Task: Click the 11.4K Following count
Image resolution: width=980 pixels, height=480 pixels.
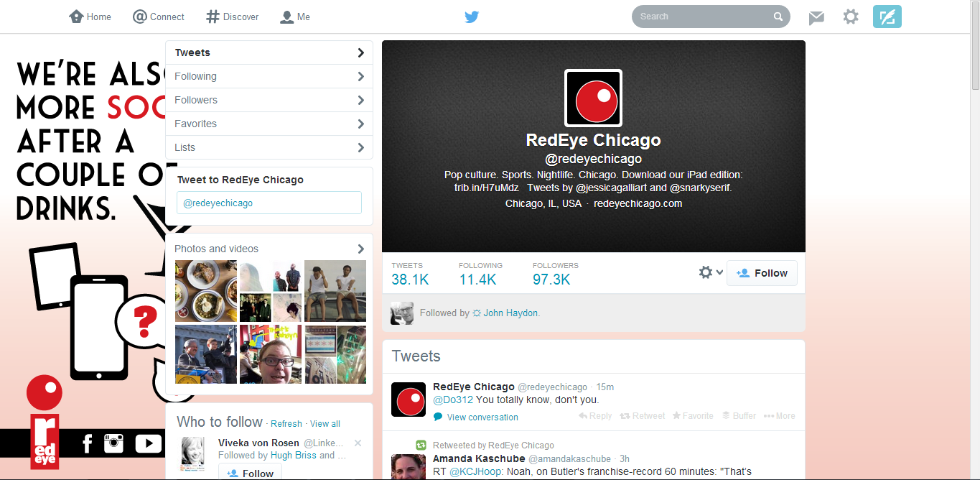Action: [x=477, y=280]
